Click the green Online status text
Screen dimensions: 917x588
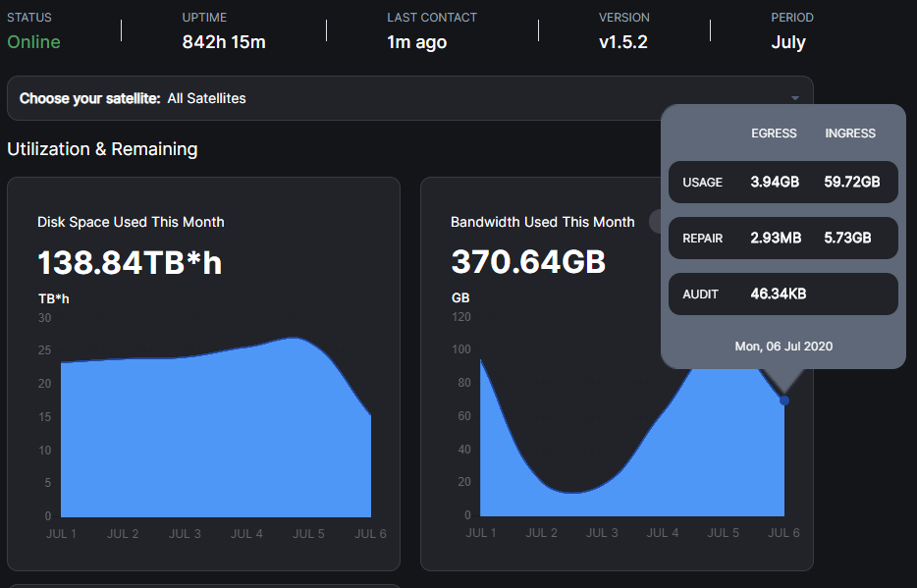click(33, 42)
